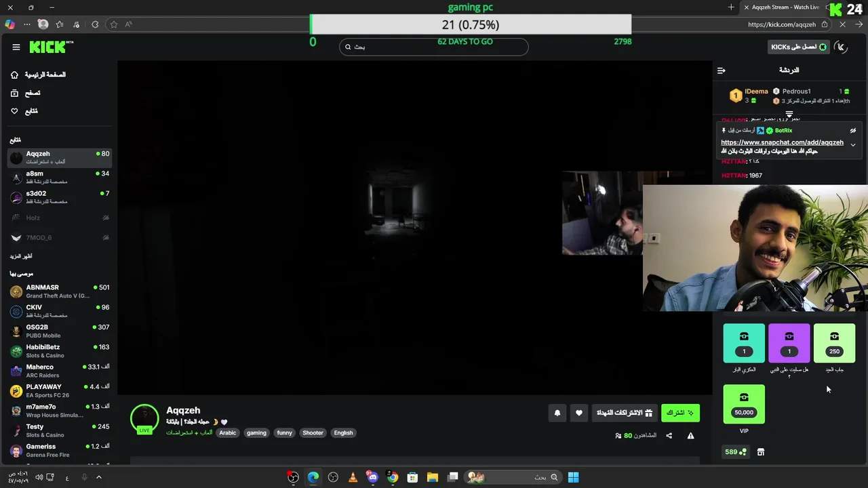
Task: Select the purple 1-point channel reward
Action: tap(789, 343)
